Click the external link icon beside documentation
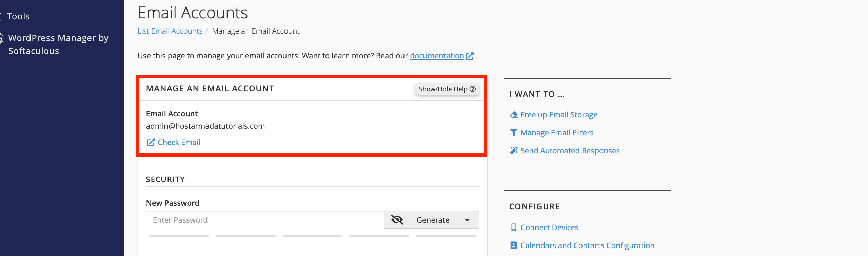 pyautogui.click(x=470, y=56)
